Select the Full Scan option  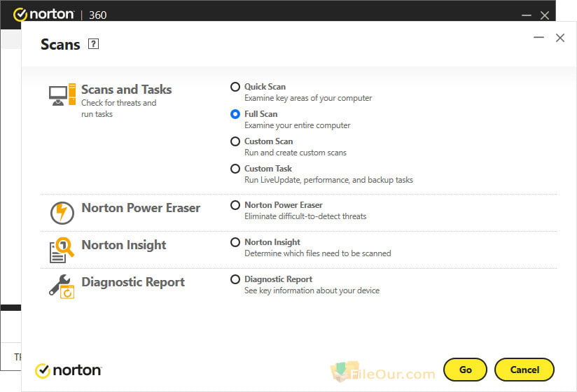(235, 114)
